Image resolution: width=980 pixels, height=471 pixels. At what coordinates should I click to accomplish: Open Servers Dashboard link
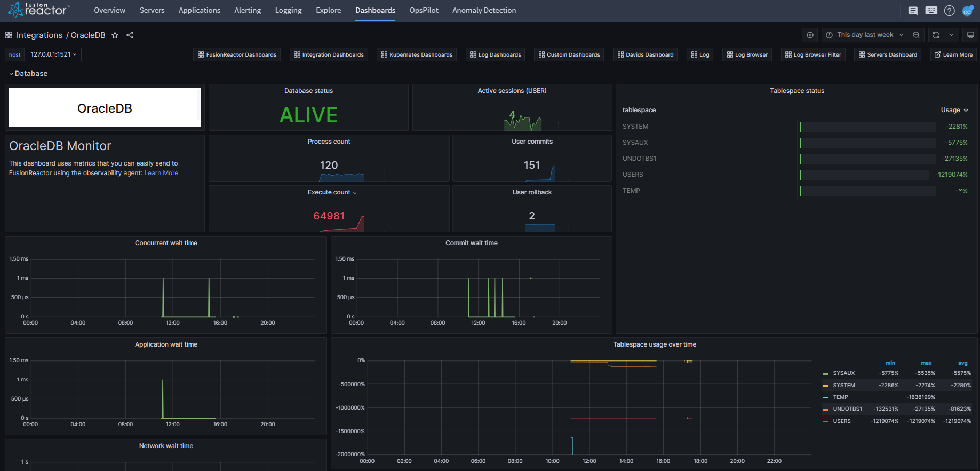click(888, 54)
